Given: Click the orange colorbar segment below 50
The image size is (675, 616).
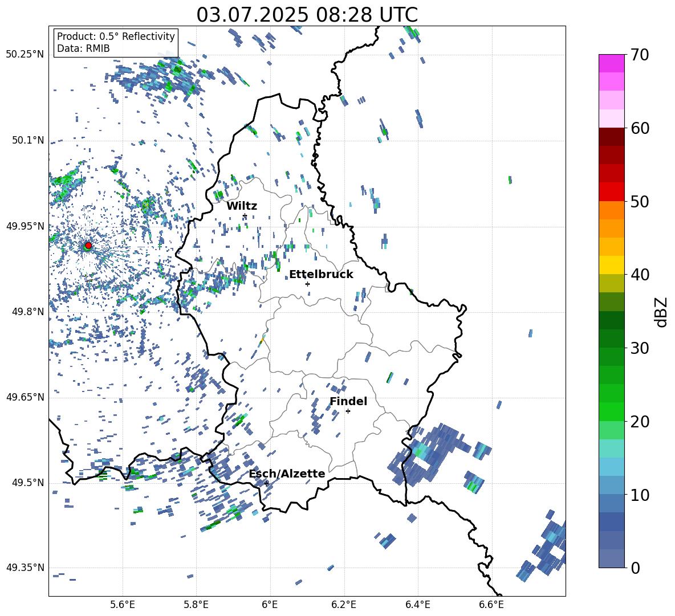Looking at the screenshot, I should click(611, 210).
